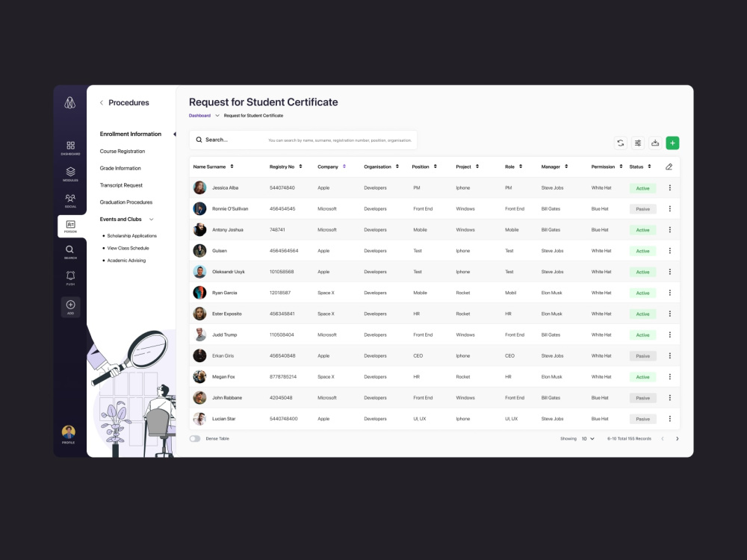This screenshot has height=560, width=747.
Task: Click the green add record button
Action: click(673, 143)
